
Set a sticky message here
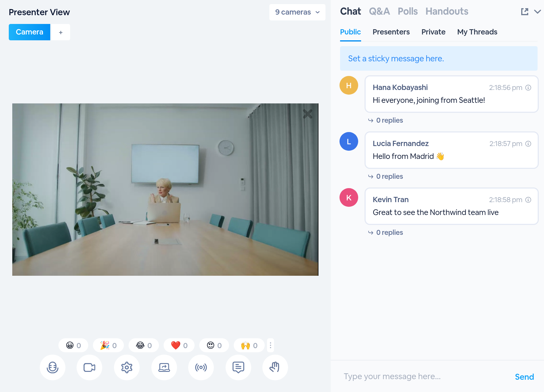pos(439,58)
